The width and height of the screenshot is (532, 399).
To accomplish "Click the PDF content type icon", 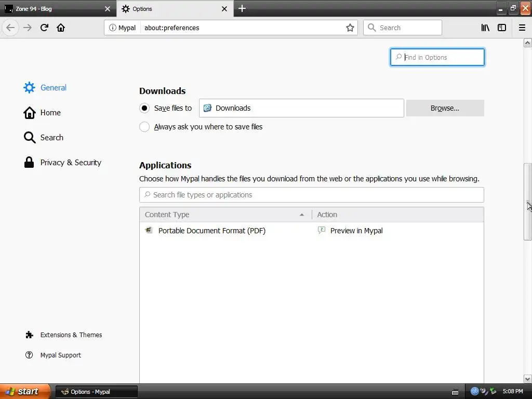I will tap(149, 230).
